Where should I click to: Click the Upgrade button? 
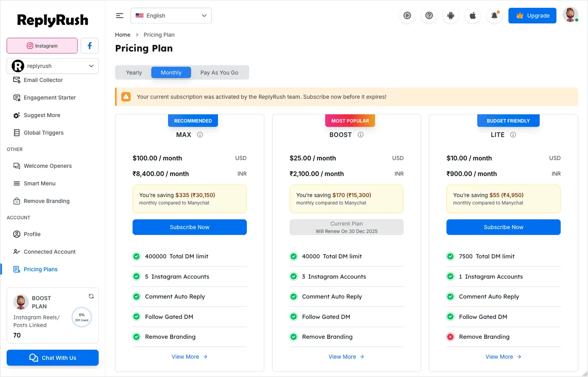532,16
